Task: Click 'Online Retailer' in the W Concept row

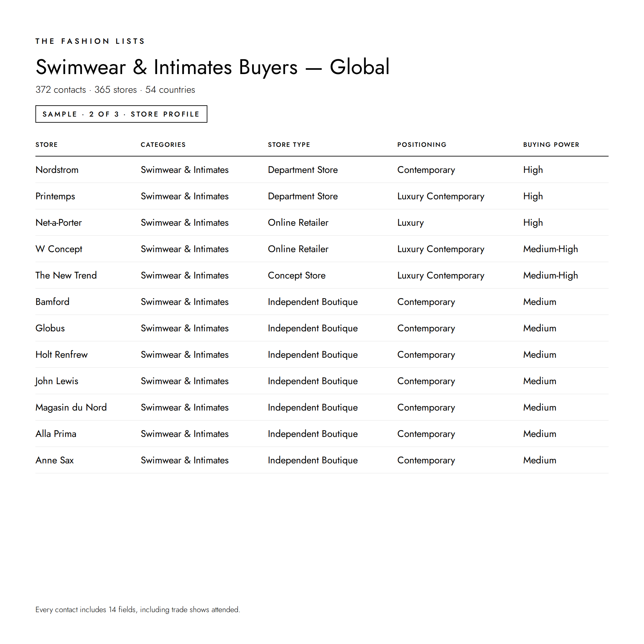Action: click(x=298, y=249)
